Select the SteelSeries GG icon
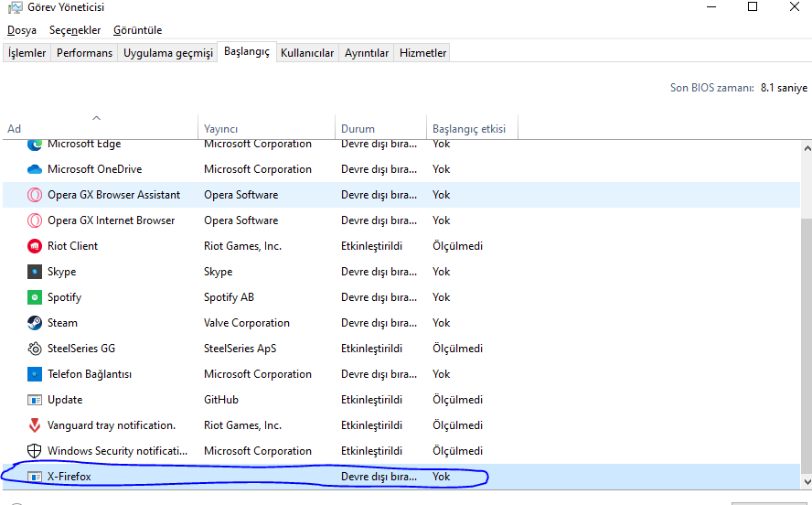The width and height of the screenshot is (812, 505). [35, 349]
